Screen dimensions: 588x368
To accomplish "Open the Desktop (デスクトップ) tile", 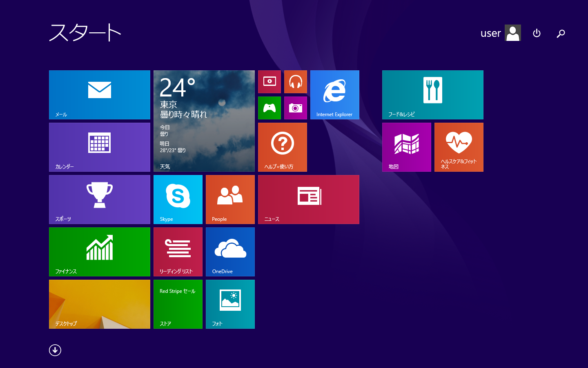I will [x=100, y=304].
